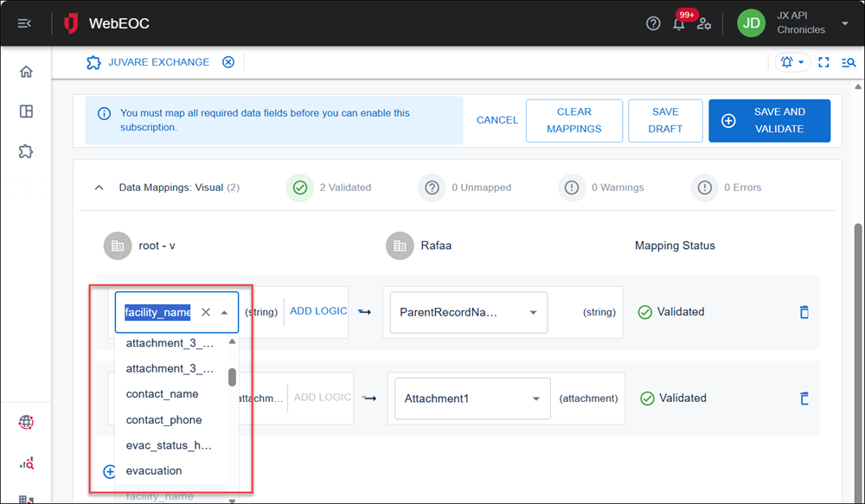Click SAVE DRAFT button
The height and width of the screenshot is (504, 865).
tap(665, 120)
